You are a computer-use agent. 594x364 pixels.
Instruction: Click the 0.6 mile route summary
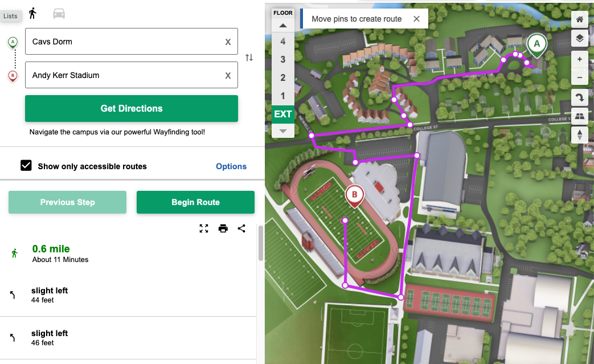click(51, 249)
